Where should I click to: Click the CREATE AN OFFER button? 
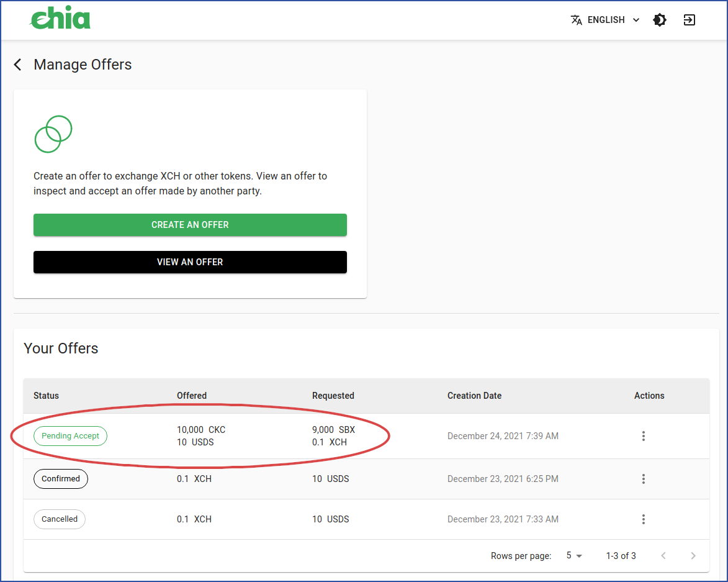(190, 225)
